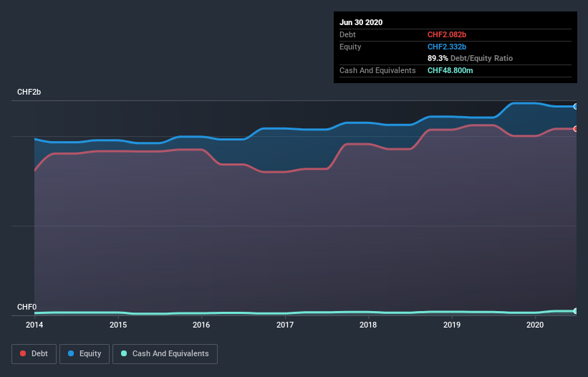Click the blue Equity endpoint marker
588x377 pixels.
pyautogui.click(x=576, y=107)
